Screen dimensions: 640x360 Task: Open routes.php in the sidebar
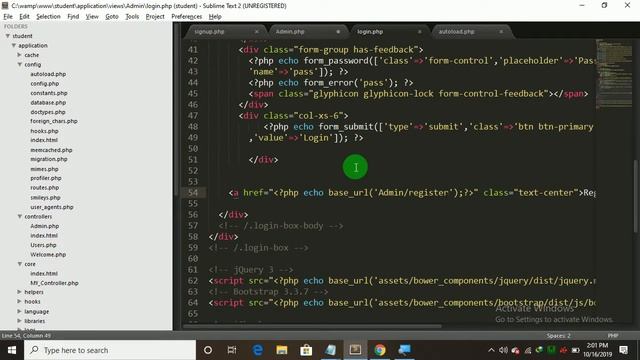point(44,188)
